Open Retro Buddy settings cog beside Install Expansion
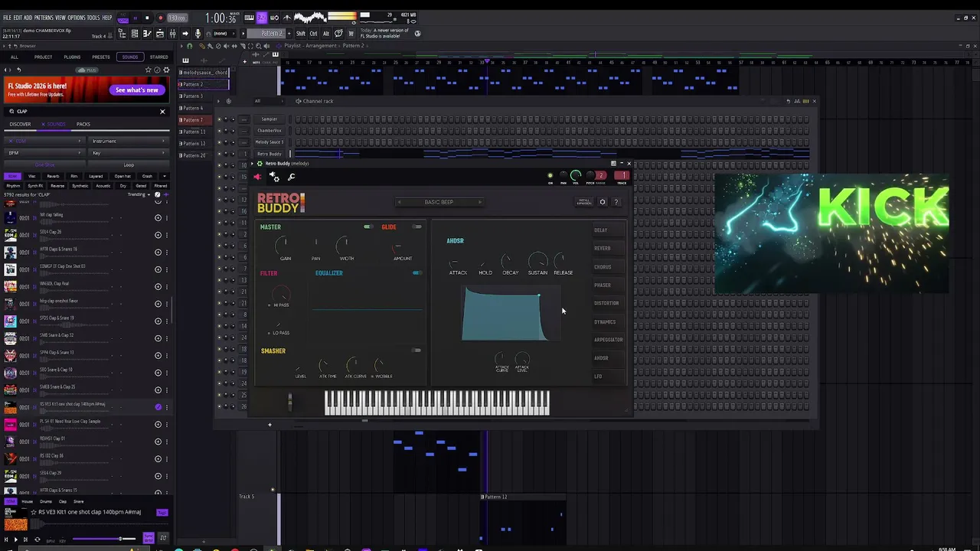Viewport: 980px width, 551px height. click(603, 202)
